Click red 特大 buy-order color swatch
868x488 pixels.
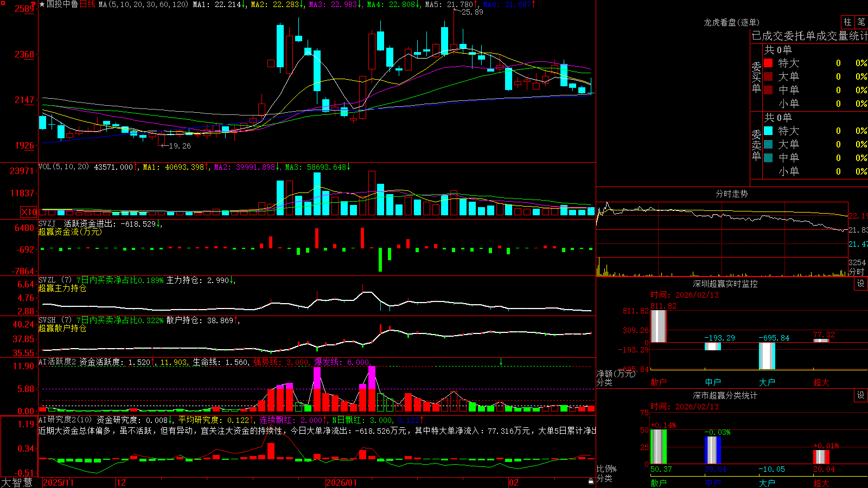coord(768,63)
